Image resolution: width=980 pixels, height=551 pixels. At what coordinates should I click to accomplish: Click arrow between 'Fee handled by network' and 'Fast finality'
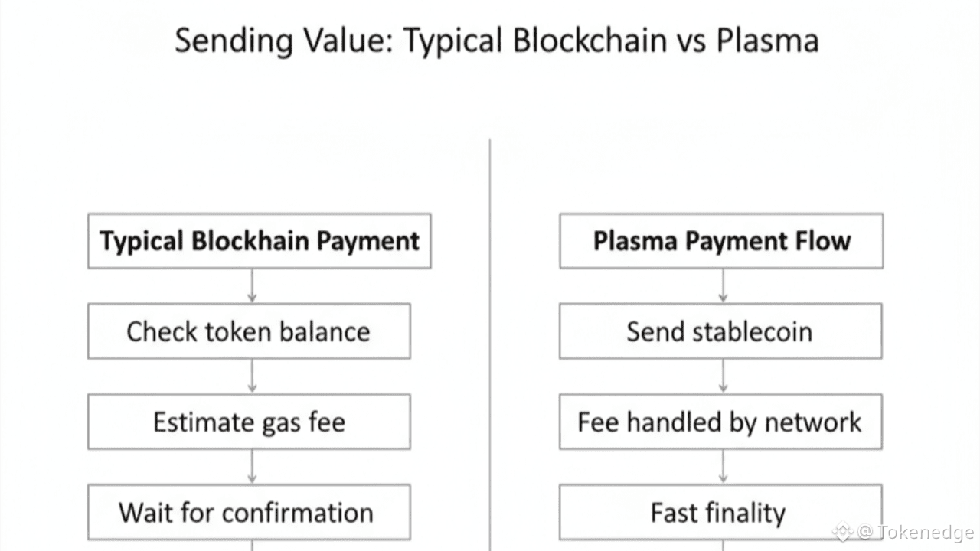click(723, 466)
